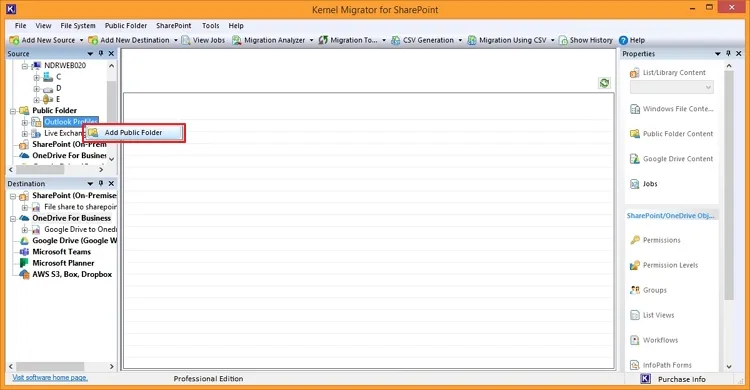Click the Workflows icon
Screen dimensions: 750x390
point(635,340)
